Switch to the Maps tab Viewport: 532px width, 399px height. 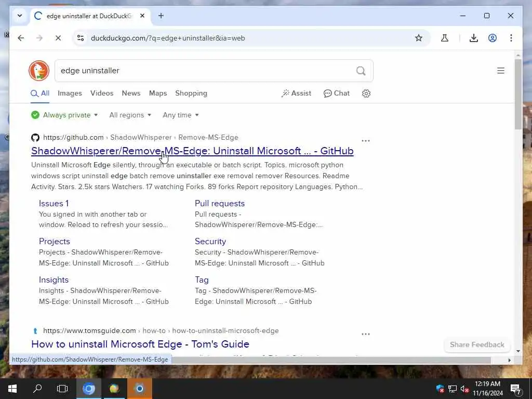coord(158,94)
